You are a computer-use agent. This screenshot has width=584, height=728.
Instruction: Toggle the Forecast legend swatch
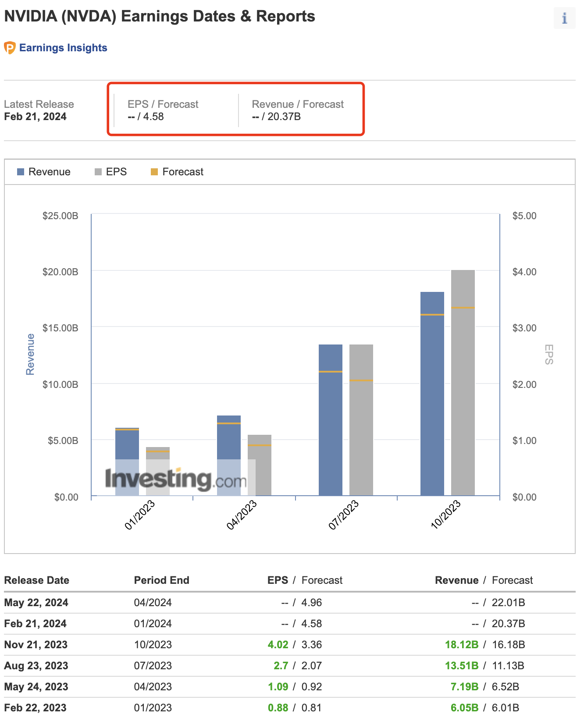click(x=154, y=172)
